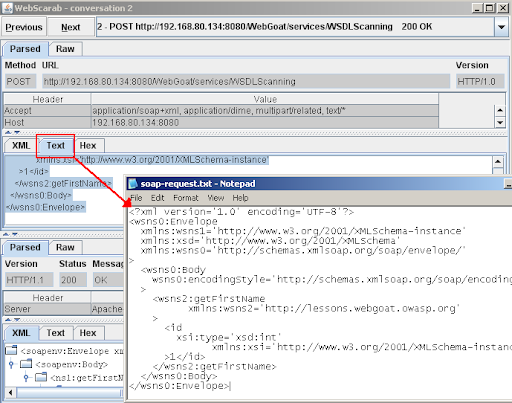The width and height of the screenshot is (512, 403).
Task: Click the </wsns0:Envelope> line in request text
Action: coord(45,207)
